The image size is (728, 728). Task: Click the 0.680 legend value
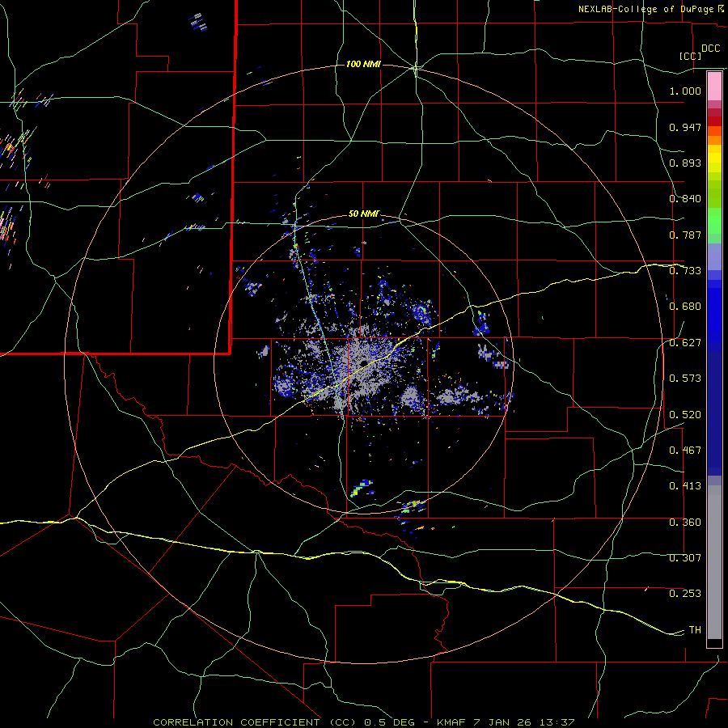pos(685,307)
